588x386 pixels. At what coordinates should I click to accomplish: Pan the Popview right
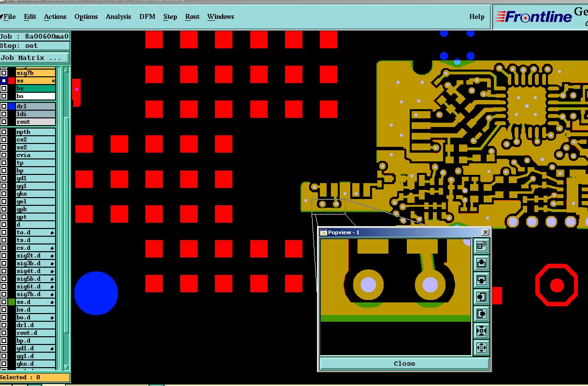click(x=481, y=314)
